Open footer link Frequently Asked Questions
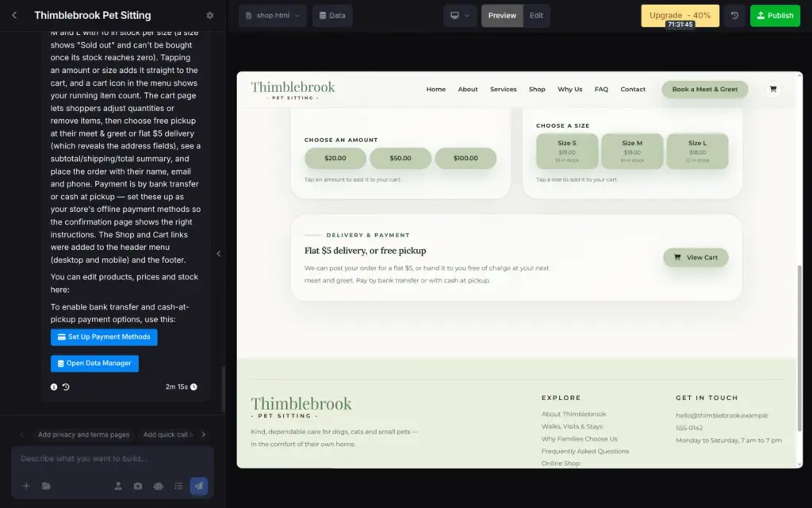 585,452
